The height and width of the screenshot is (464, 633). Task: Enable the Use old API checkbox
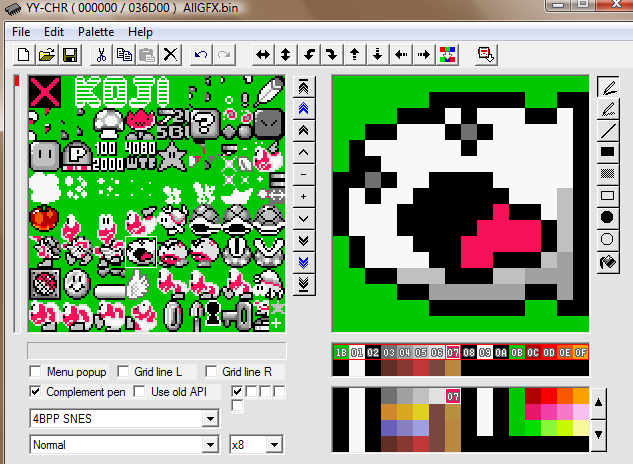pyautogui.click(x=140, y=391)
